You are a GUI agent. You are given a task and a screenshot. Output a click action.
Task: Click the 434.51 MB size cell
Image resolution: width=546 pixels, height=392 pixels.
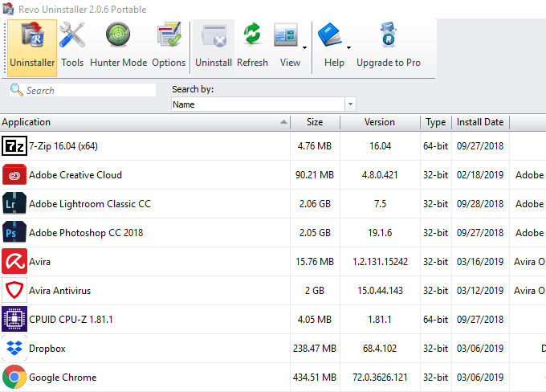315,378
